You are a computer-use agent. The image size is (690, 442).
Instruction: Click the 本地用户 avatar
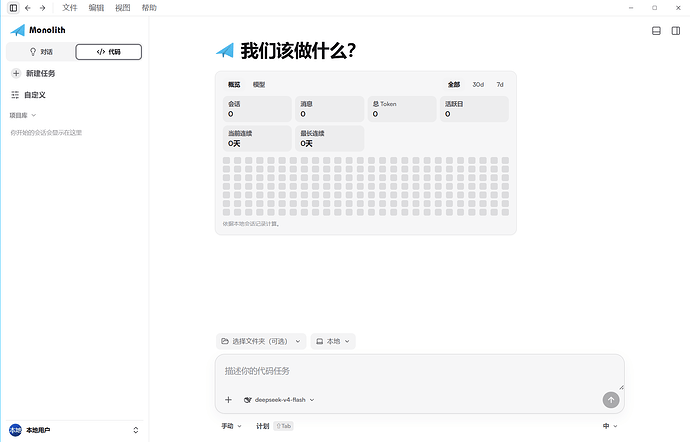pos(15,430)
